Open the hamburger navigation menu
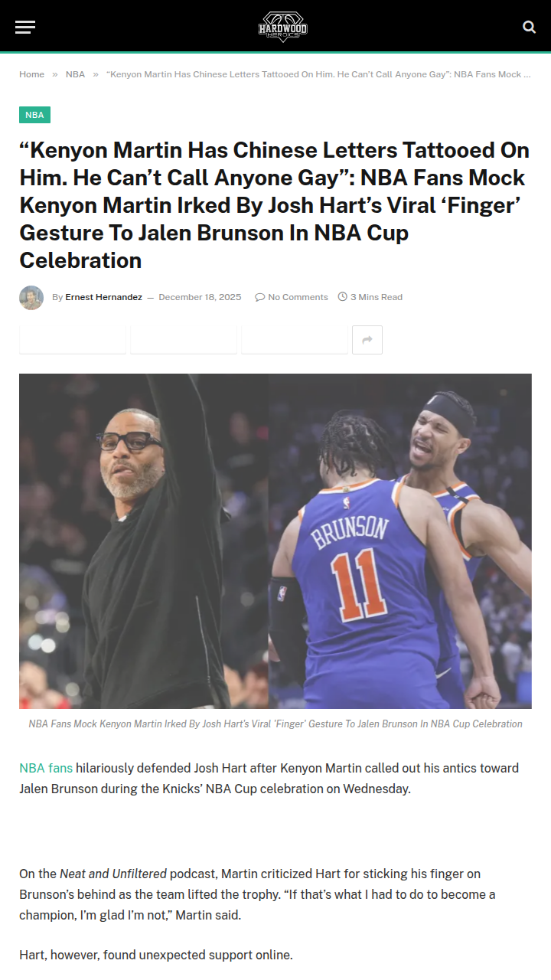 tap(25, 27)
